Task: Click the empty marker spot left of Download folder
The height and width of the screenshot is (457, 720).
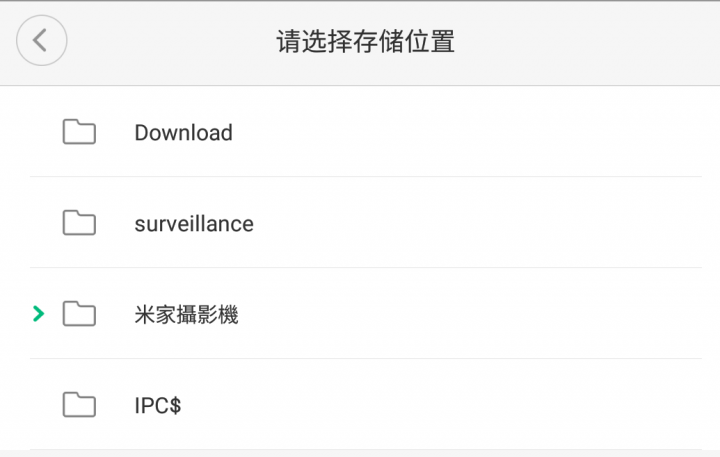Action: pyautogui.click(x=39, y=132)
